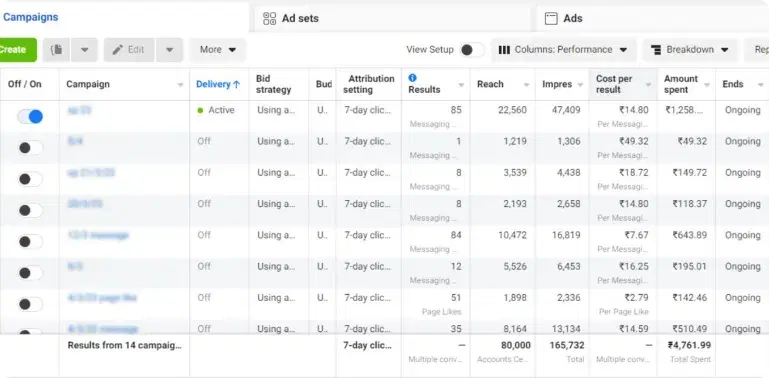Click the pencil icon on Edit
The image size is (769, 378).
tap(118, 50)
